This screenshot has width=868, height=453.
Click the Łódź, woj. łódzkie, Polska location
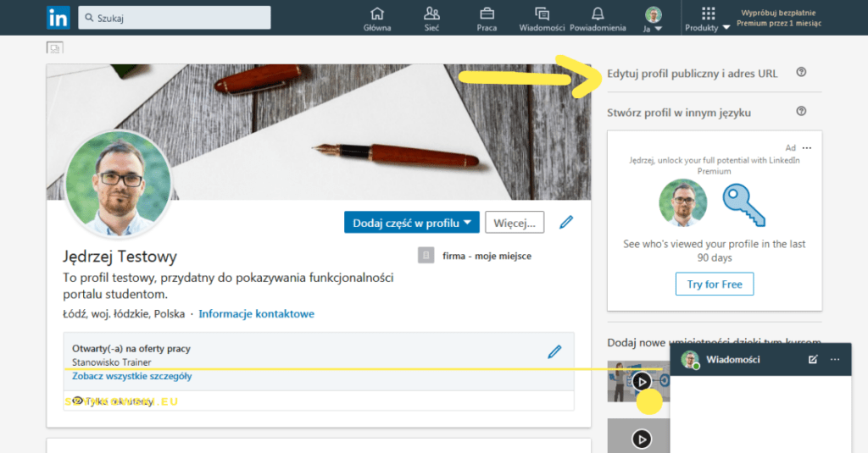click(124, 313)
